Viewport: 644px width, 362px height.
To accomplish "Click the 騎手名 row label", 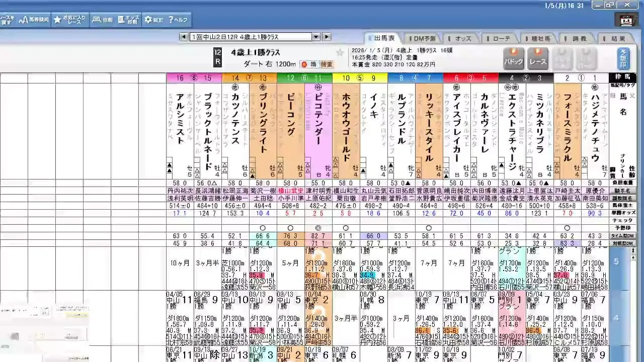I will (622, 191).
